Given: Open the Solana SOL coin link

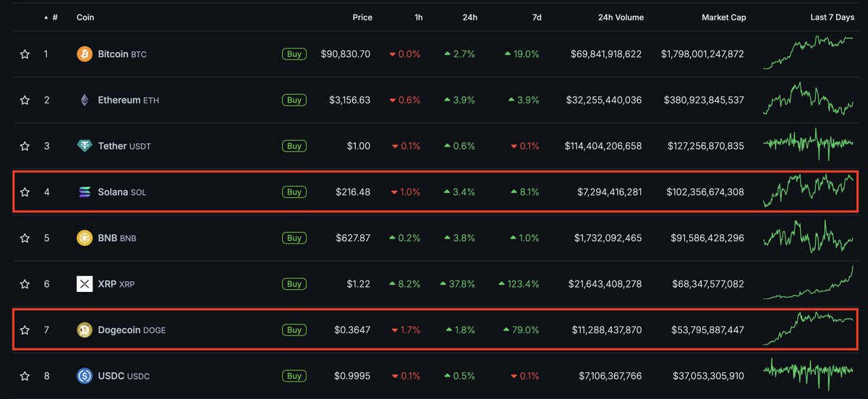Looking at the screenshot, I should point(122,192).
